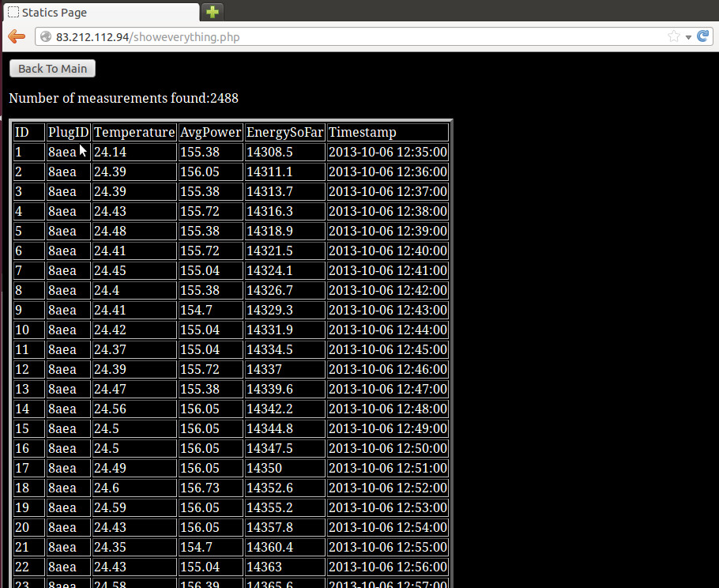719x588 pixels.
Task: Click the EnergySoFar column header
Action: (284, 132)
